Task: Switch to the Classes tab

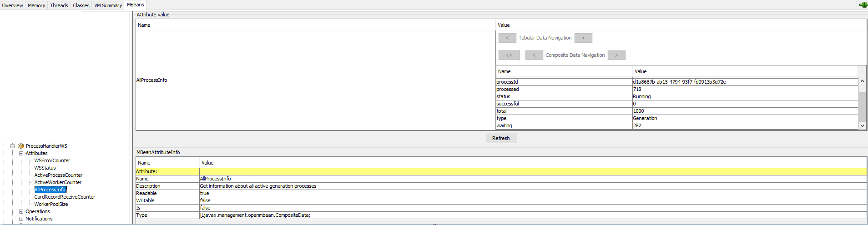Action: pos(81,5)
